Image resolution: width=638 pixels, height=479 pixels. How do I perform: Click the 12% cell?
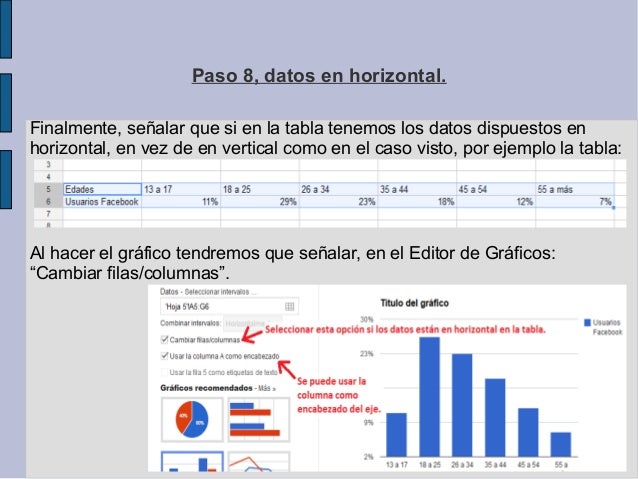pyautogui.click(x=496, y=201)
